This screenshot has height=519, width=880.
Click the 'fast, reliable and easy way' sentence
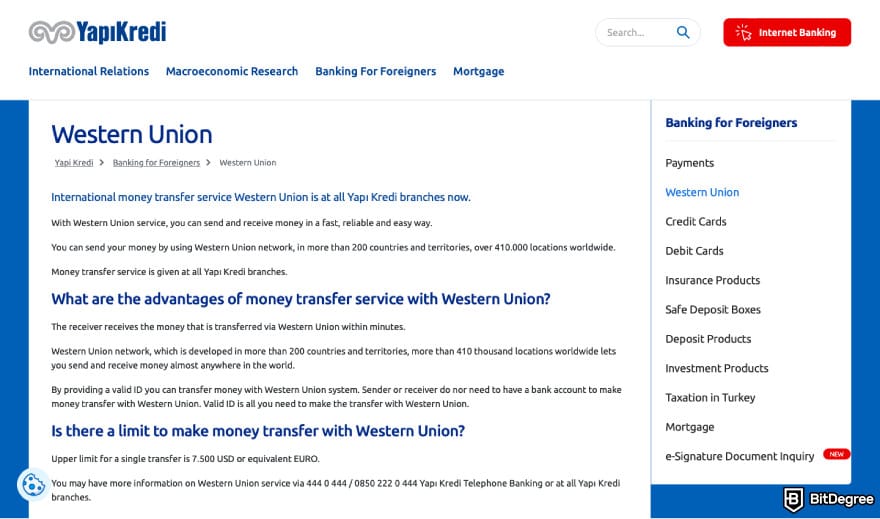pyautogui.click(x=241, y=223)
